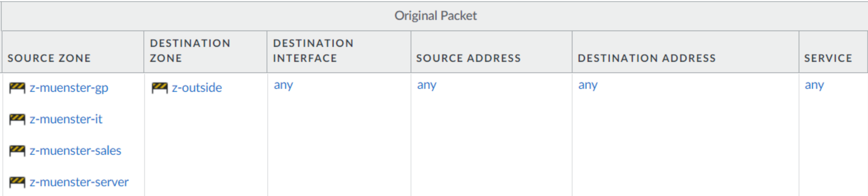The image size is (868, 196).
Task: Click the Destination Address 'any' value
Action: click(588, 85)
